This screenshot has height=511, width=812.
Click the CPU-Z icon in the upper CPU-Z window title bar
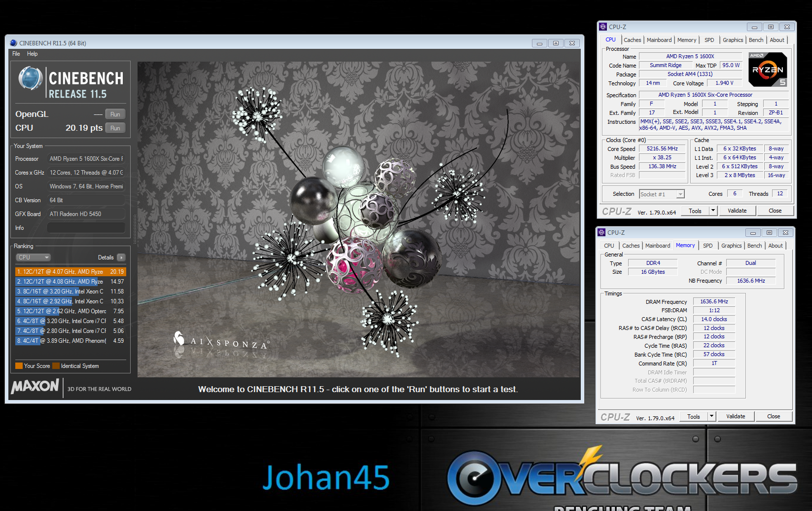coord(603,27)
